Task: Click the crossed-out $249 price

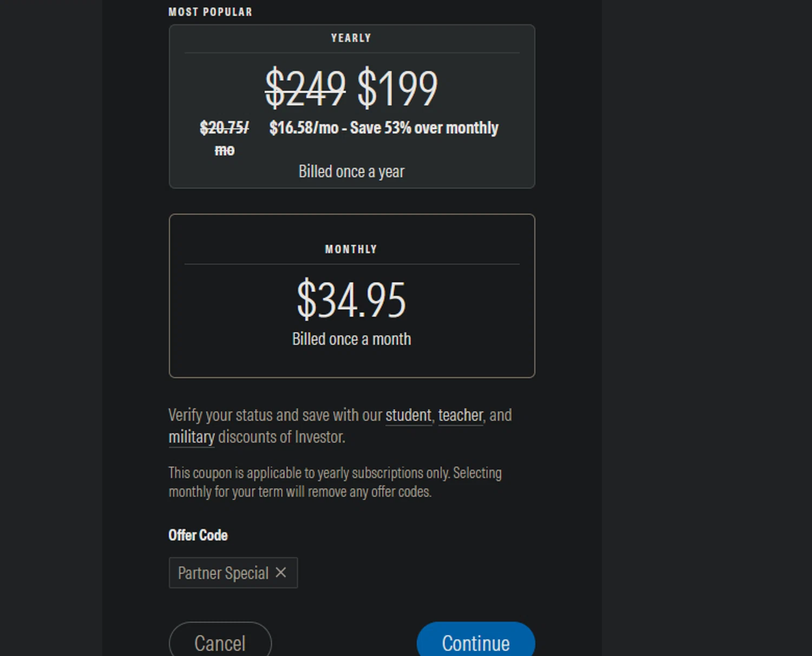Action: tap(305, 88)
